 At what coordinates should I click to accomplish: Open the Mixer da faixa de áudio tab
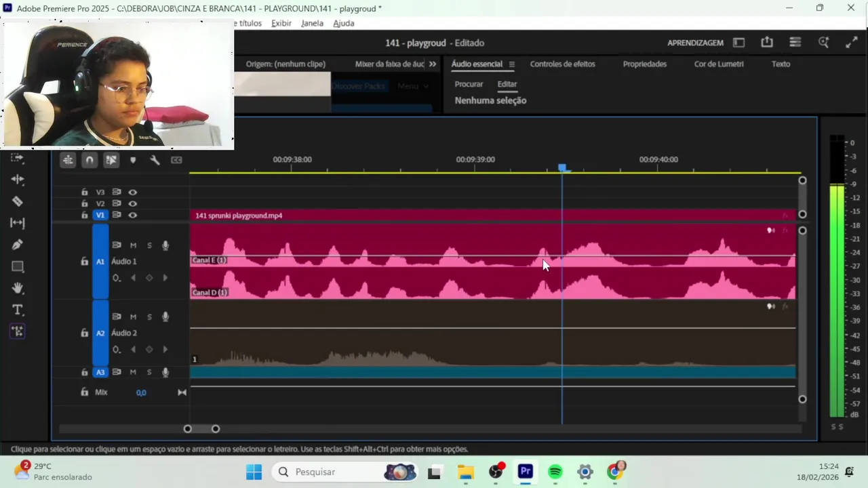click(x=390, y=64)
